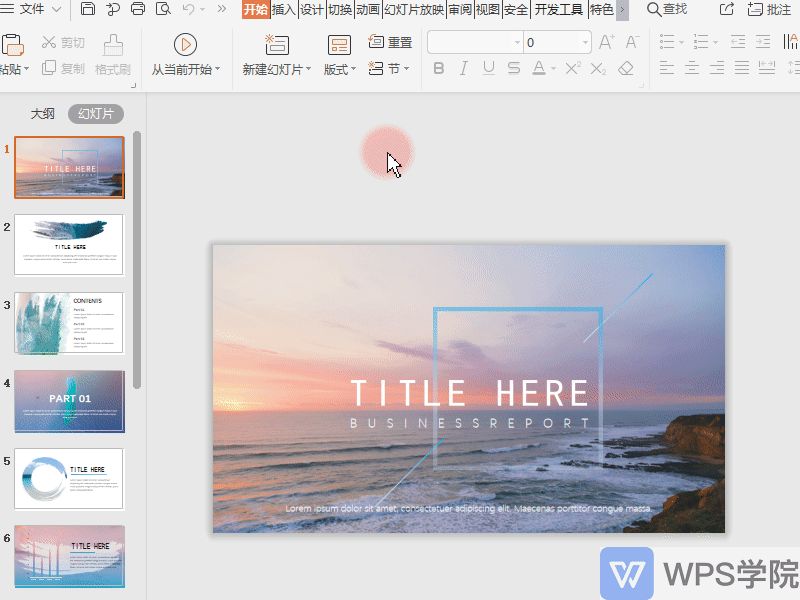Increase font size with the A+ icon
The width and height of the screenshot is (800, 600).
click(x=606, y=42)
